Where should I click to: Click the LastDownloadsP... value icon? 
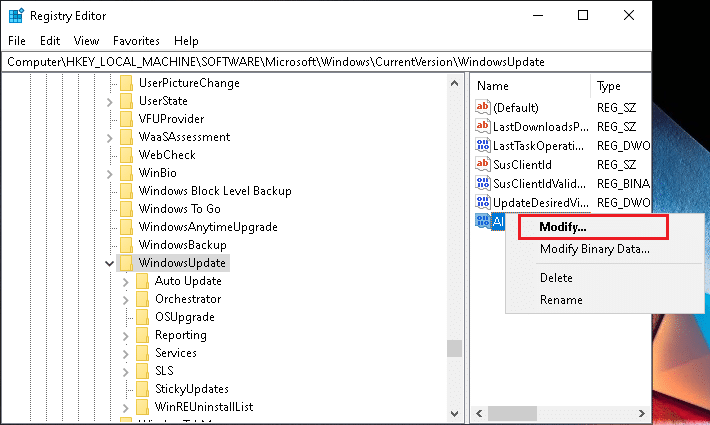482,127
